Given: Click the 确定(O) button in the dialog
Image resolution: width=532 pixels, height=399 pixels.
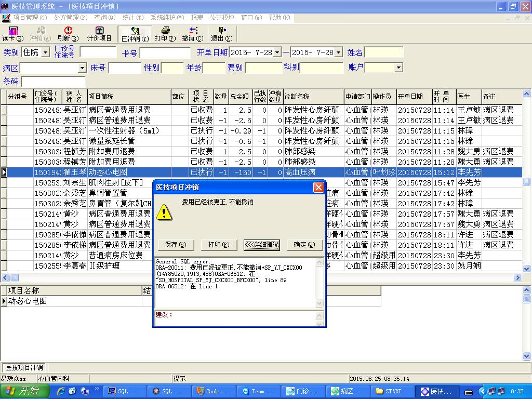Looking at the screenshot, I should 304,245.
